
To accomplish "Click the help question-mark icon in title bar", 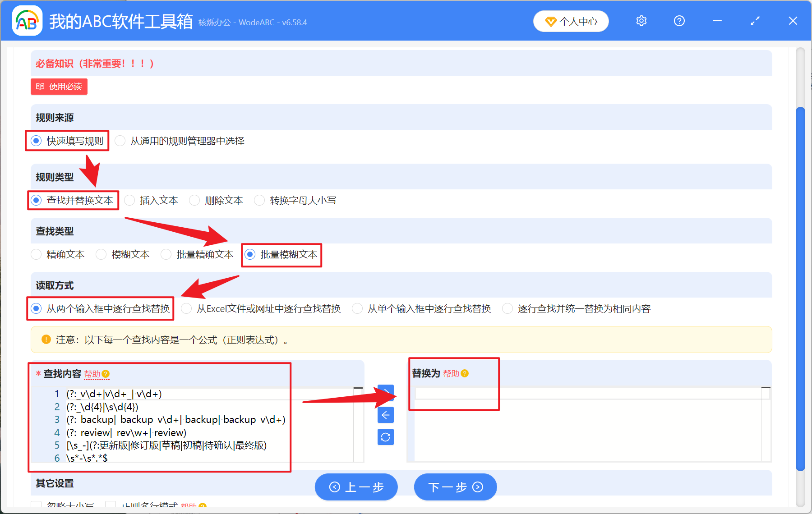I will (x=679, y=21).
